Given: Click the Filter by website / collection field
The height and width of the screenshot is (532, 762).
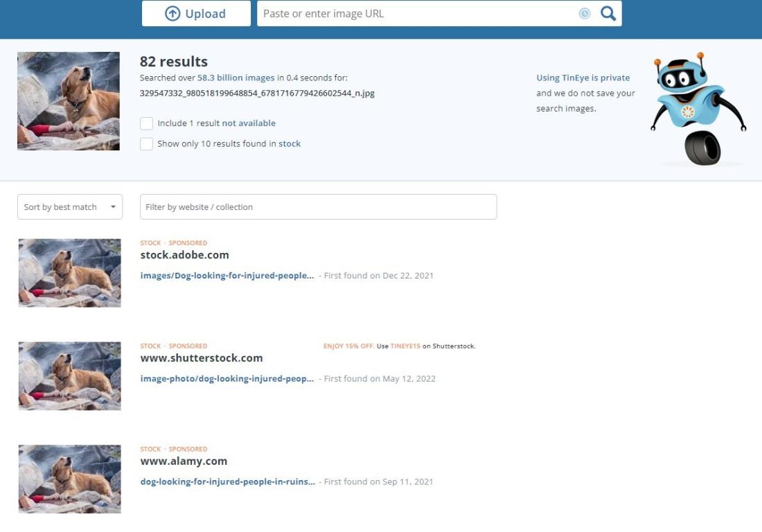Looking at the screenshot, I should pos(319,207).
